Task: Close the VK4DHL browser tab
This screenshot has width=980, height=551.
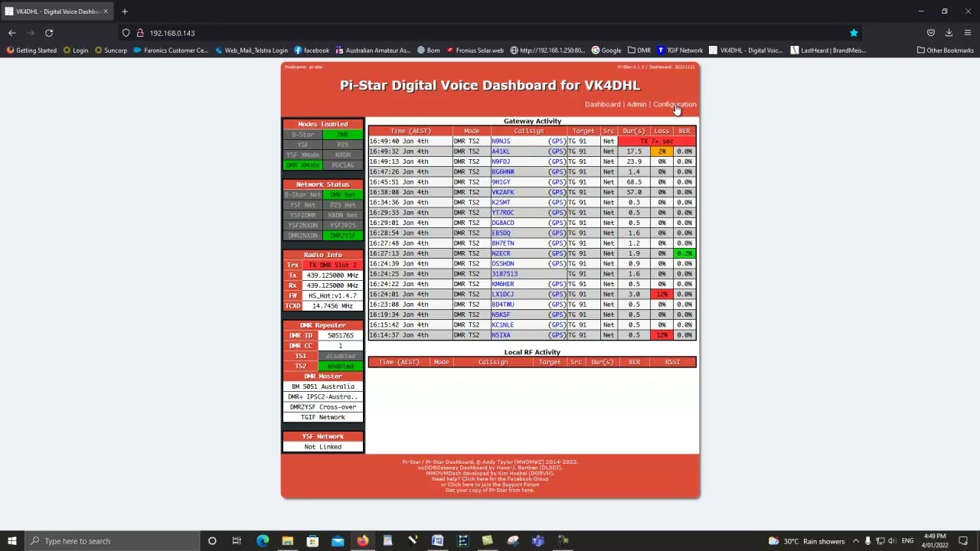Action: (105, 11)
